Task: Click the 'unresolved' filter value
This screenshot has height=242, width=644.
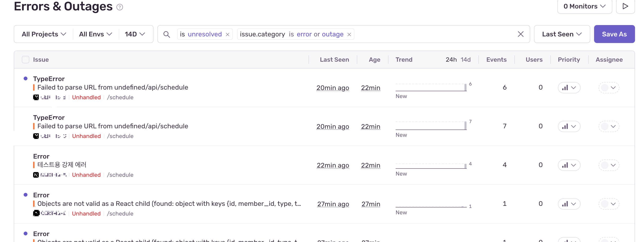Action: point(205,34)
